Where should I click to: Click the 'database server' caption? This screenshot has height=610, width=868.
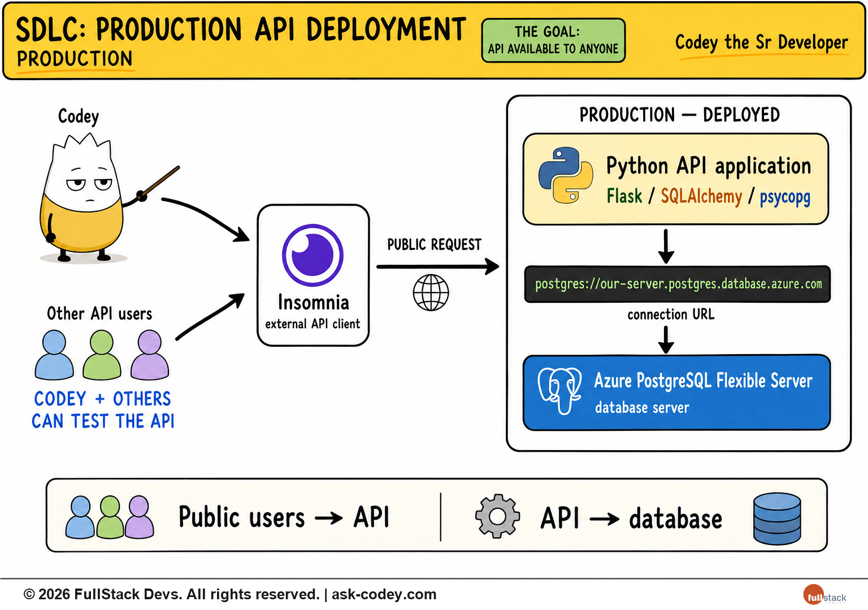tap(642, 408)
